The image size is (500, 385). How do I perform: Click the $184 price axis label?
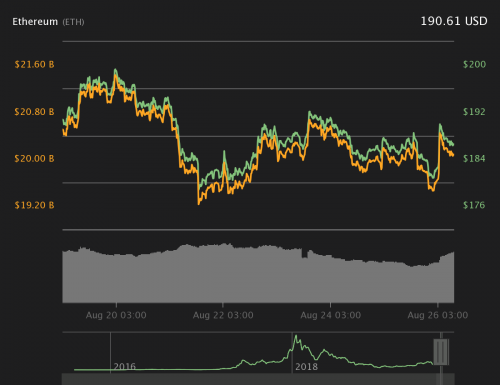pyautogui.click(x=474, y=158)
